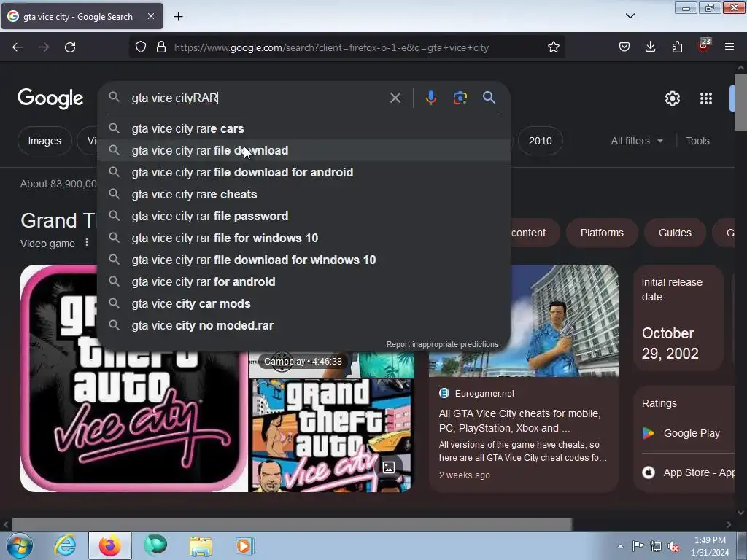Apply the 2010 filter chip
The width and height of the screenshot is (747, 560).
pyautogui.click(x=541, y=141)
